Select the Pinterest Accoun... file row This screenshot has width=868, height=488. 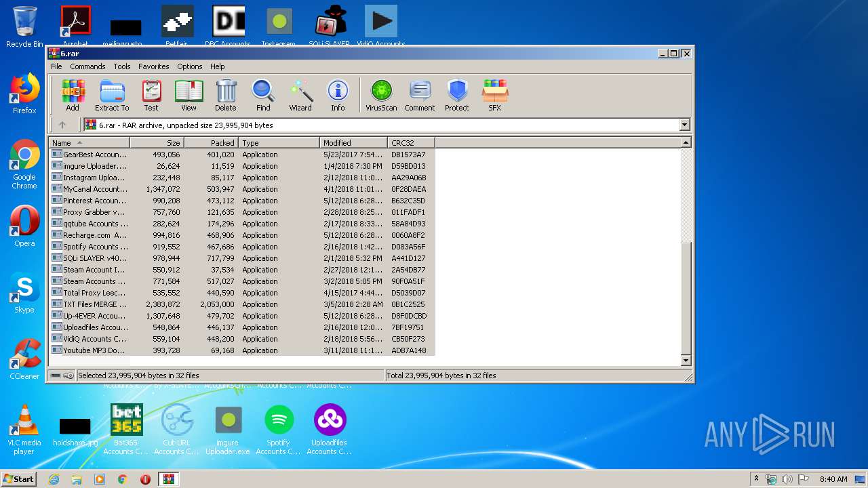(242, 201)
